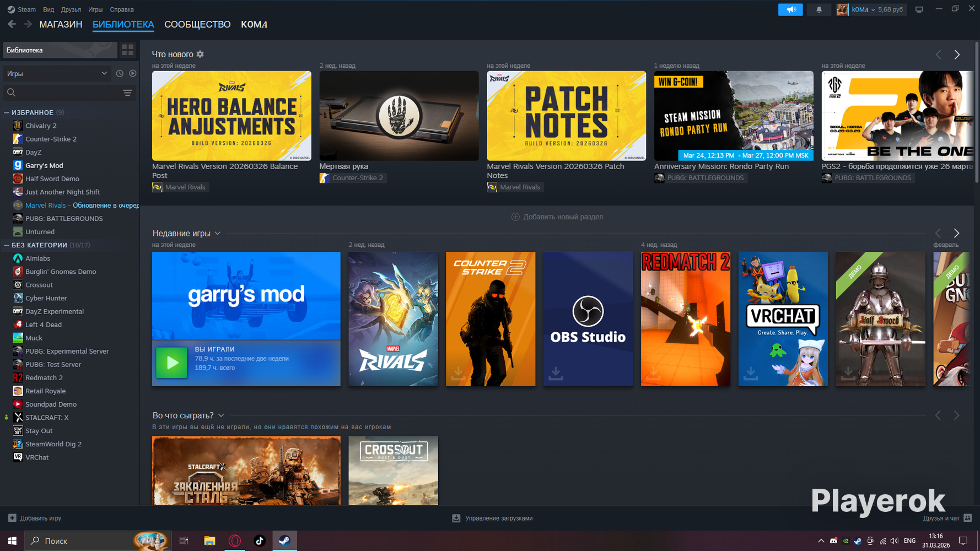This screenshot has height=551, width=980.
Task: Open the Counter-Strike 2 tag under Мёртвая рука
Action: [x=352, y=178]
